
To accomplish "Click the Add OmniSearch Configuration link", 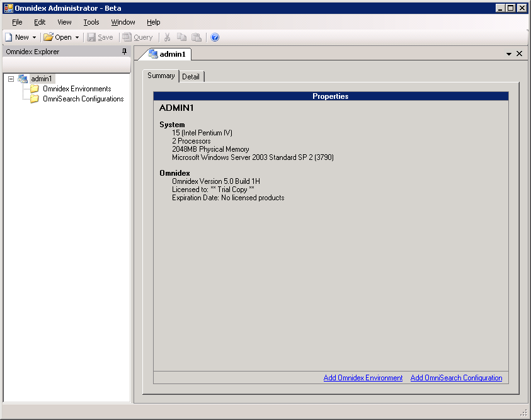I will [456, 378].
